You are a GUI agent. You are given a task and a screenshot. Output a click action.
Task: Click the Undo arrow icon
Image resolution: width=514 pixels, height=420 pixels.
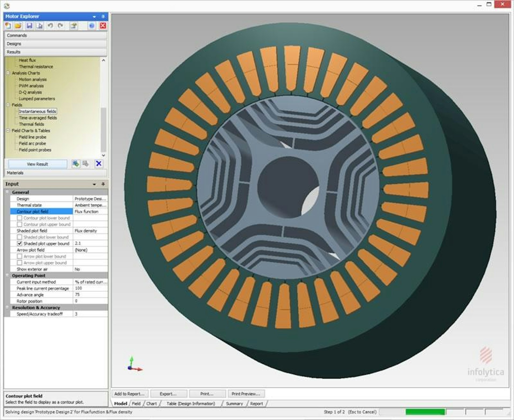pos(50,26)
